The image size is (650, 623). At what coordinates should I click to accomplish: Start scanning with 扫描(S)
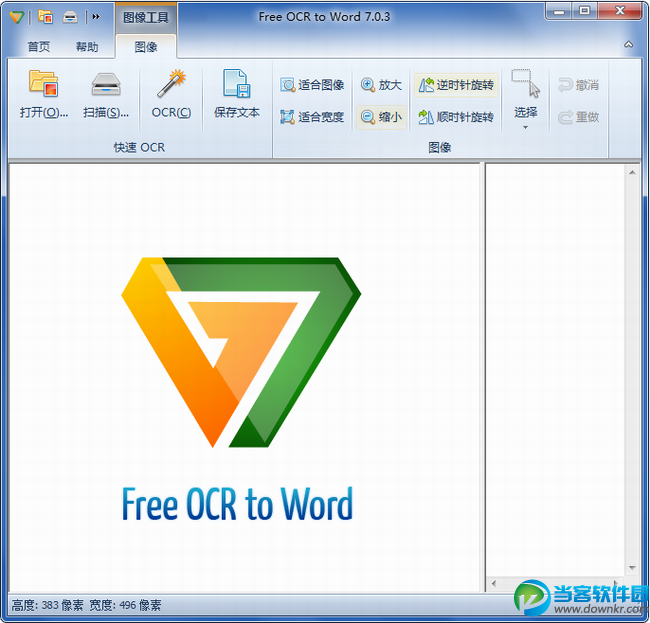click(x=106, y=95)
